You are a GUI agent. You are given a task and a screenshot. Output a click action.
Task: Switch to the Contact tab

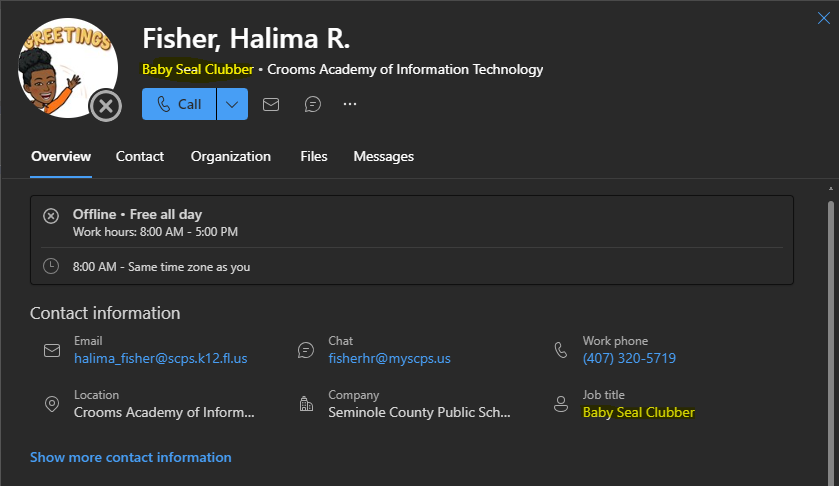140,156
